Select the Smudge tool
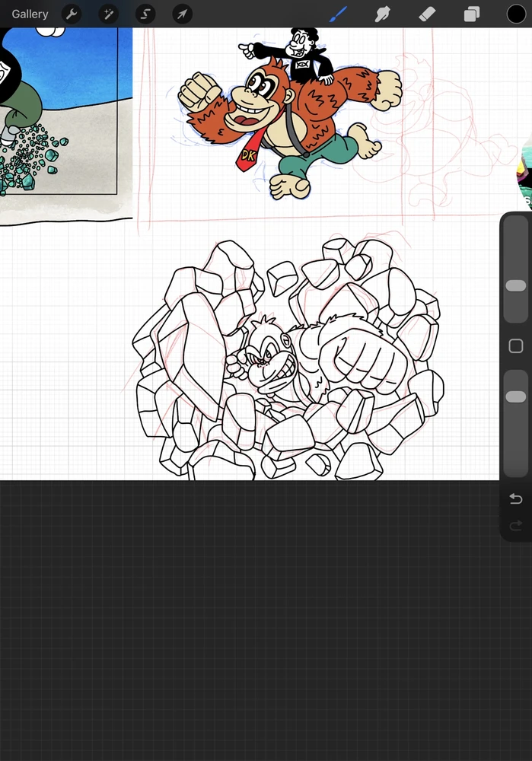This screenshot has height=761, width=532. pos(382,14)
